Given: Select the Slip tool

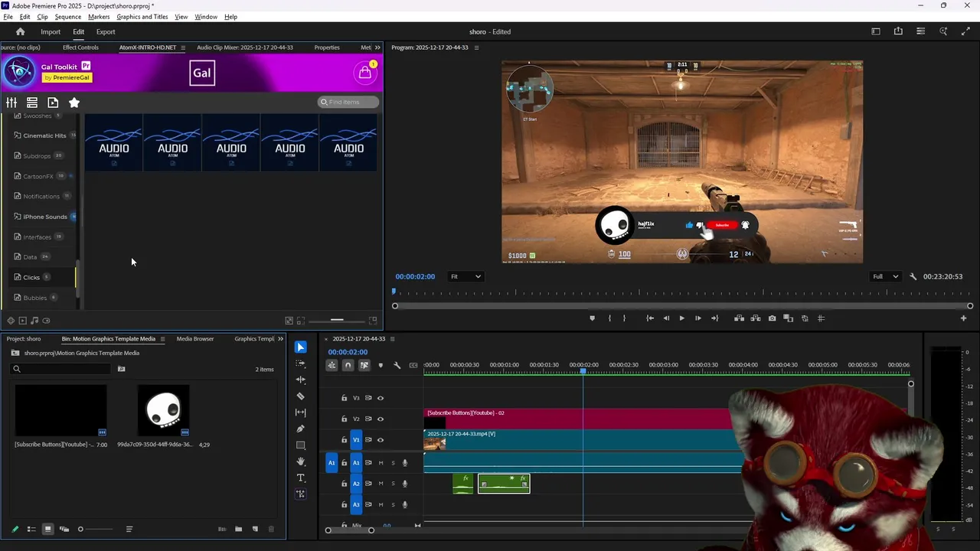Looking at the screenshot, I should pyautogui.click(x=300, y=412).
